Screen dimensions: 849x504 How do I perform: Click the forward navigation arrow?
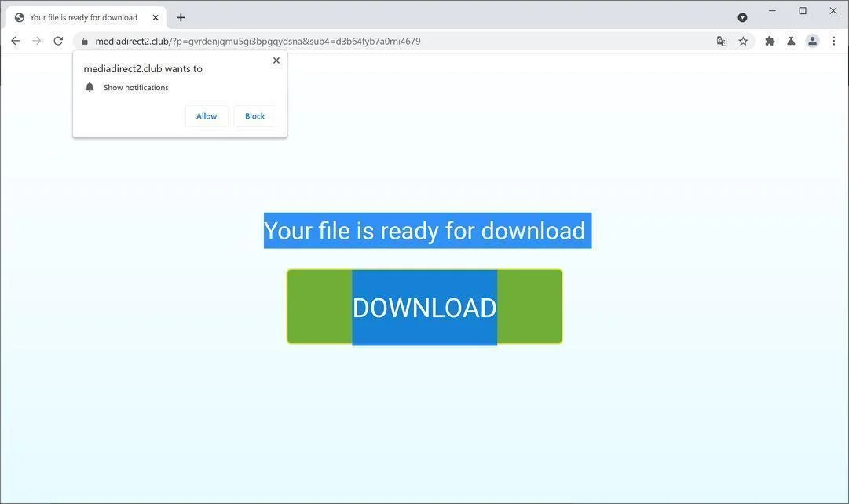36,41
